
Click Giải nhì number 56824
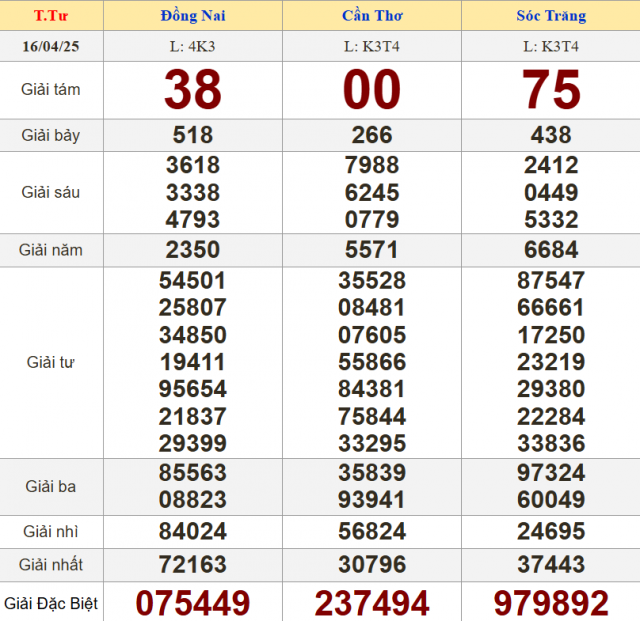click(x=372, y=532)
